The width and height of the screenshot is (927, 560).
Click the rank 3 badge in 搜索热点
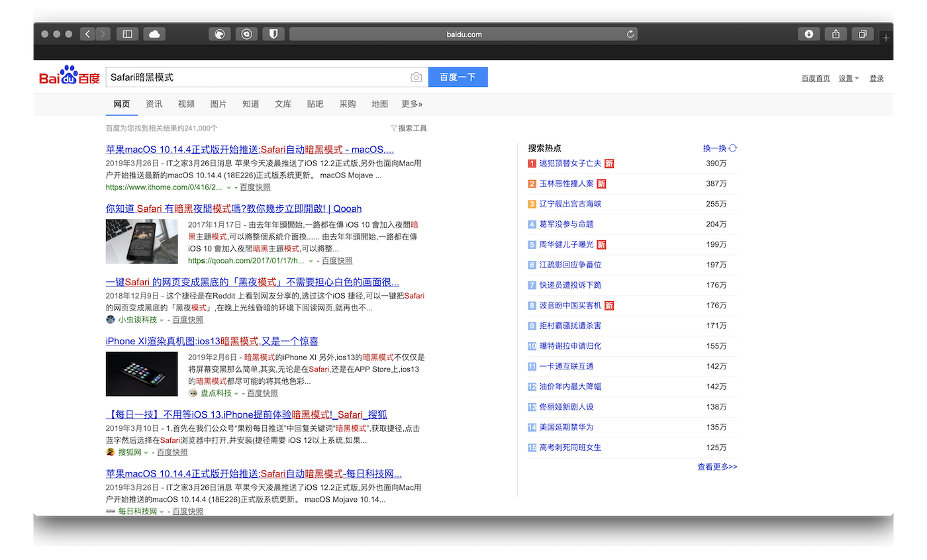coord(532,204)
